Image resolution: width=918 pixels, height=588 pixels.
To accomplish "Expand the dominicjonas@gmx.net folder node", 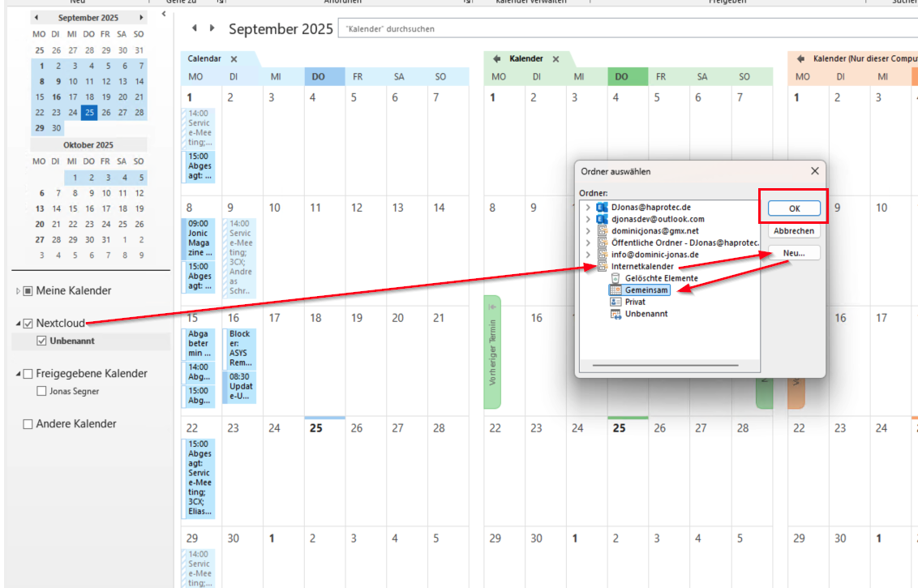I will 588,231.
